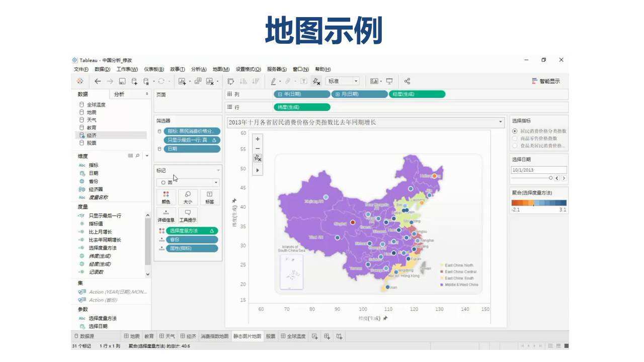This screenshot has width=644, height=362.
Task: Select the 商品零售价格指数 radio button
Action: point(516,137)
